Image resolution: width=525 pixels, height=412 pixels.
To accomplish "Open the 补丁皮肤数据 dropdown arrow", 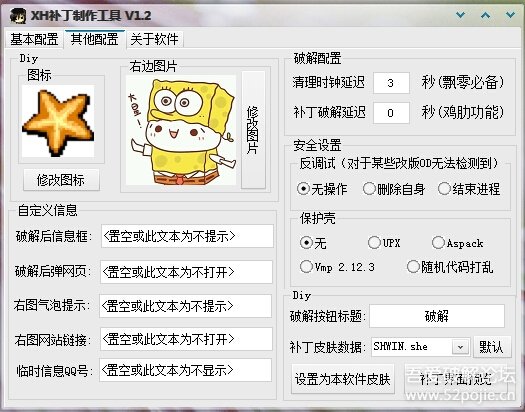I will pos(460,347).
